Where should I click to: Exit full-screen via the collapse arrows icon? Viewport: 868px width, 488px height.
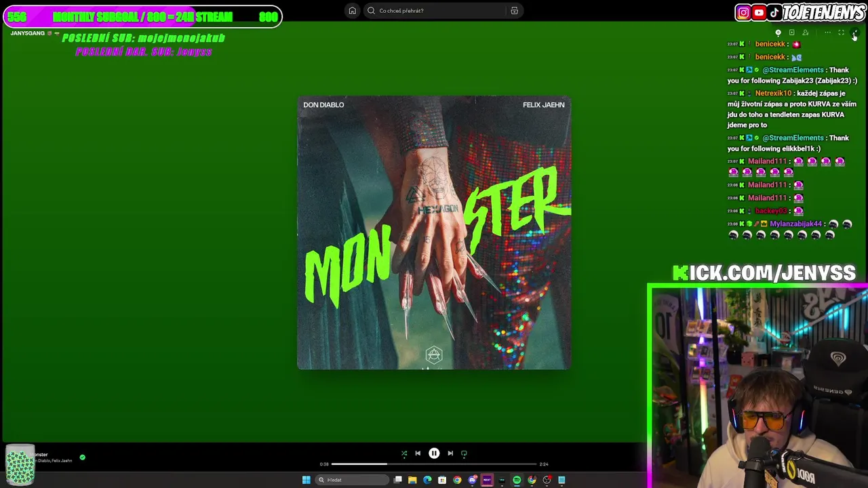[x=855, y=33]
